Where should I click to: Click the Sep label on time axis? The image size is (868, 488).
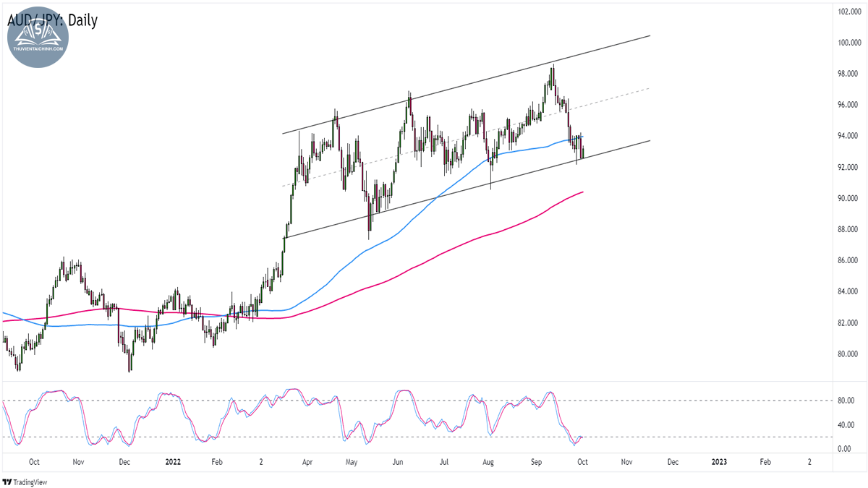pos(536,461)
